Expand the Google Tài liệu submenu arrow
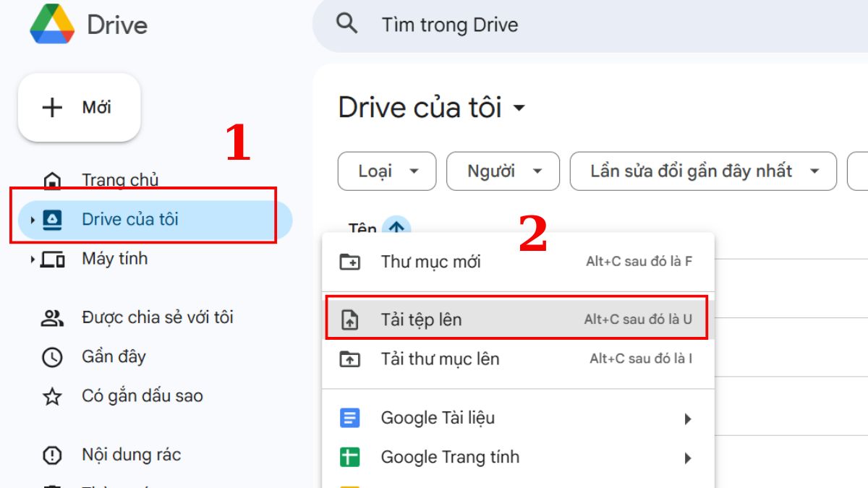Screen dimensions: 868x488 point(688,419)
